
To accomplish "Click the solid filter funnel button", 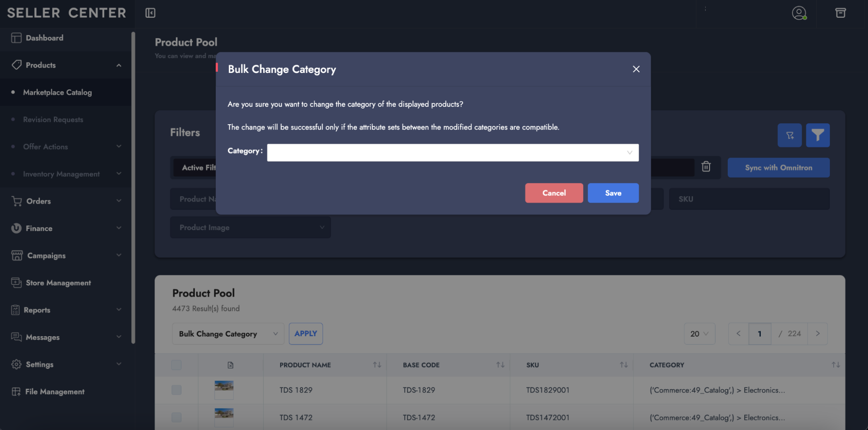I will [818, 136].
